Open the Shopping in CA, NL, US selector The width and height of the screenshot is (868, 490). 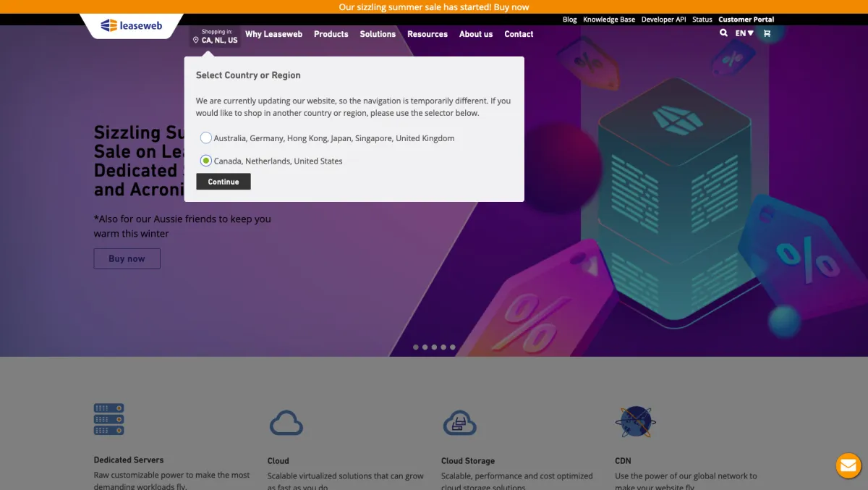pos(216,37)
